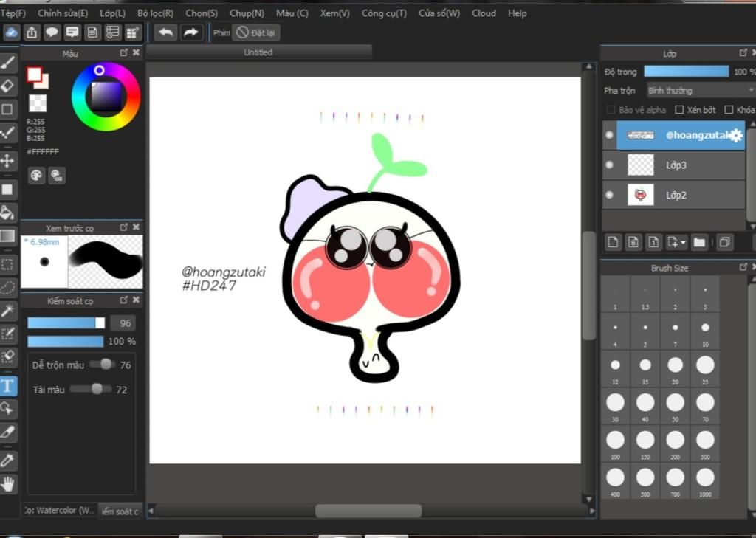Click the share/export icon in toolbar

coord(32,32)
